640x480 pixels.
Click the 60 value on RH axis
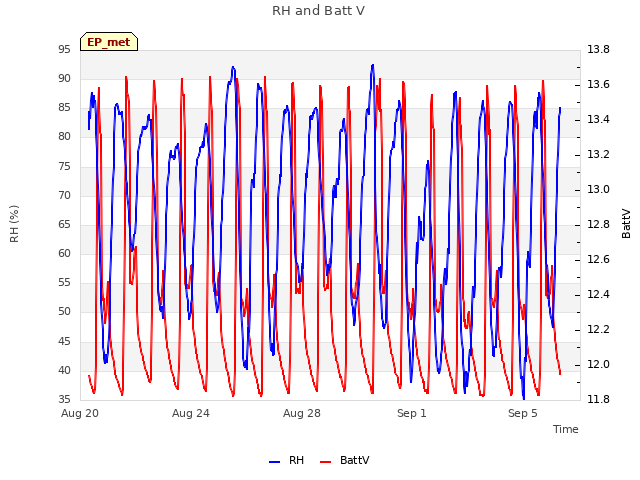coord(64,253)
